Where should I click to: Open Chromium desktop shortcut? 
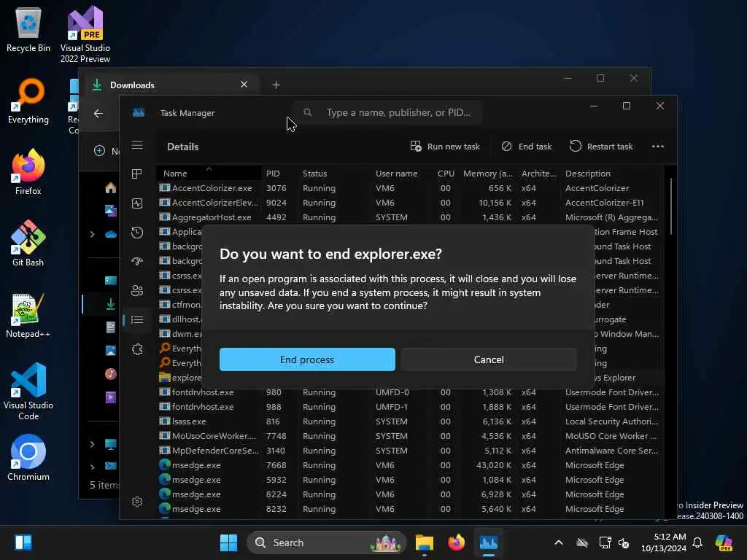coord(28,458)
